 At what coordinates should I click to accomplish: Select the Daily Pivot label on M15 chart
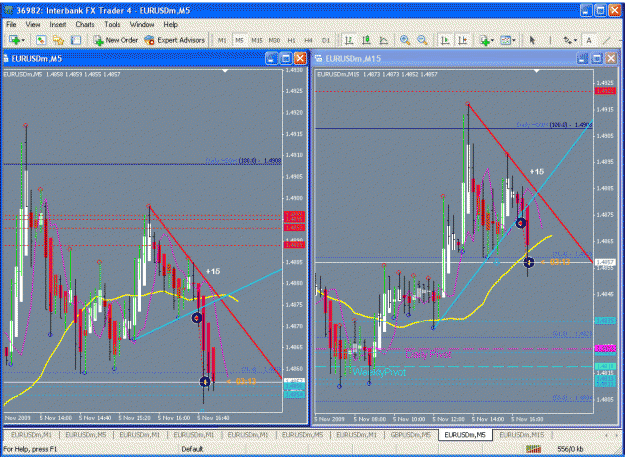pos(428,354)
